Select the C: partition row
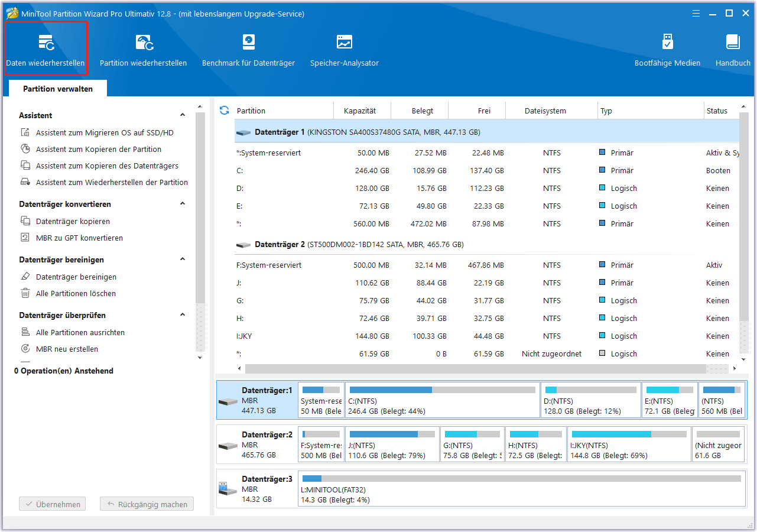 487,171
